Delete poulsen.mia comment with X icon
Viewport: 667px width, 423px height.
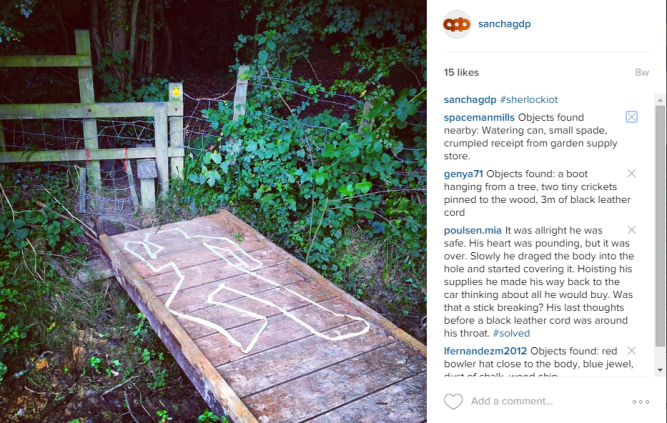click(x=631, y=230)
